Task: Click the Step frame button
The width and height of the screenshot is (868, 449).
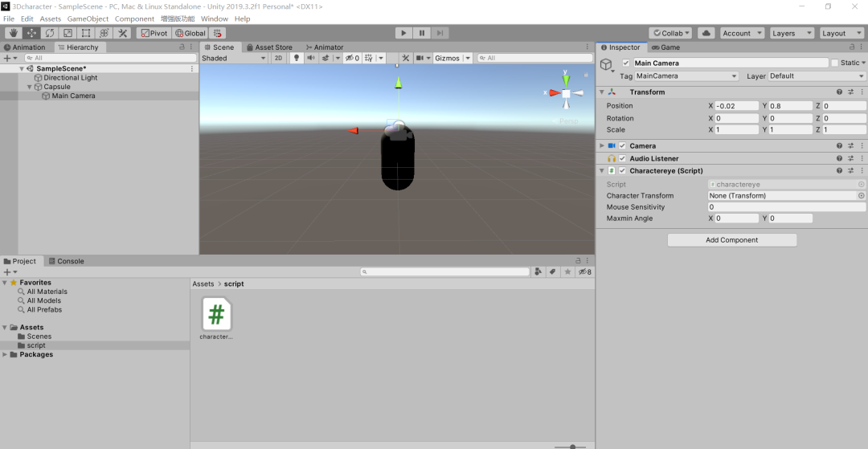Action: pyautogui.click(x=440, y=33)
